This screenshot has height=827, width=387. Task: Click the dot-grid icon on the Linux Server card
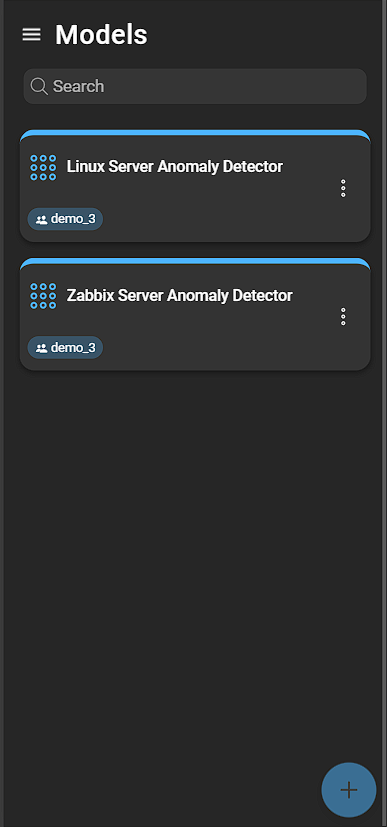[43, 168]
